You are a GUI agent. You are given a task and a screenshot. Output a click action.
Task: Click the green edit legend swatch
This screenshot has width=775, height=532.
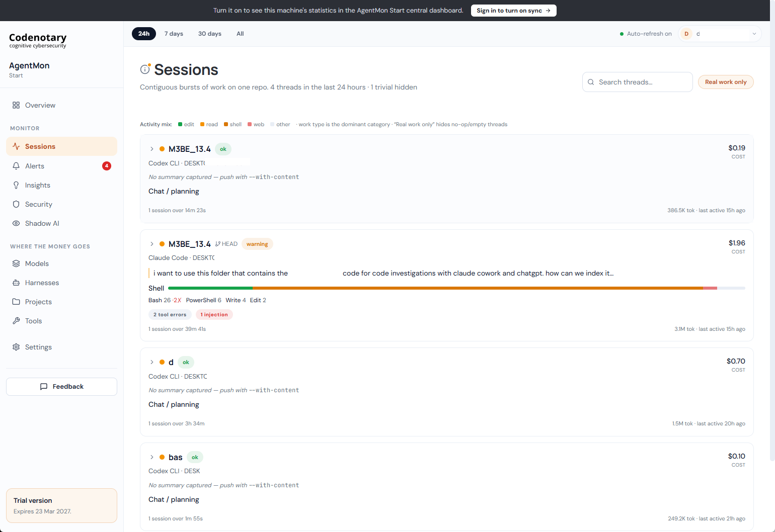point(180,124)
